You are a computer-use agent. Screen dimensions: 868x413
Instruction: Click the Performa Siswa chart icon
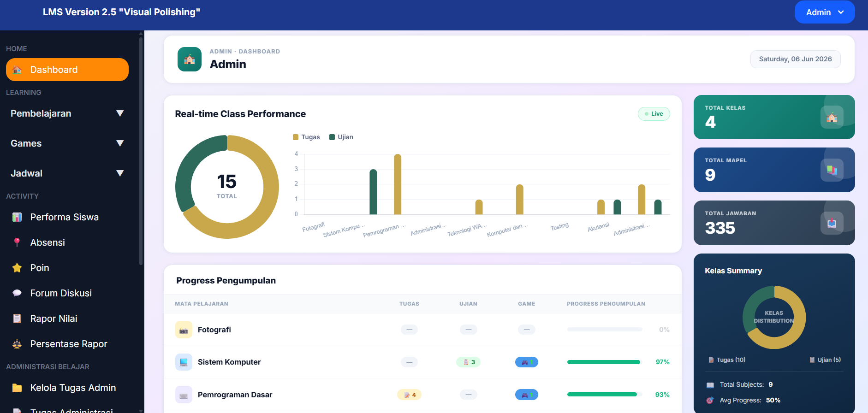coord(17,217)
